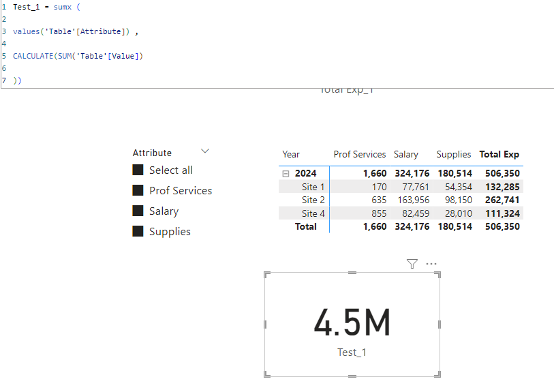Screen dimensions: 554x392
Task: Click Prof Services value 855
Action: pos(379,213)
